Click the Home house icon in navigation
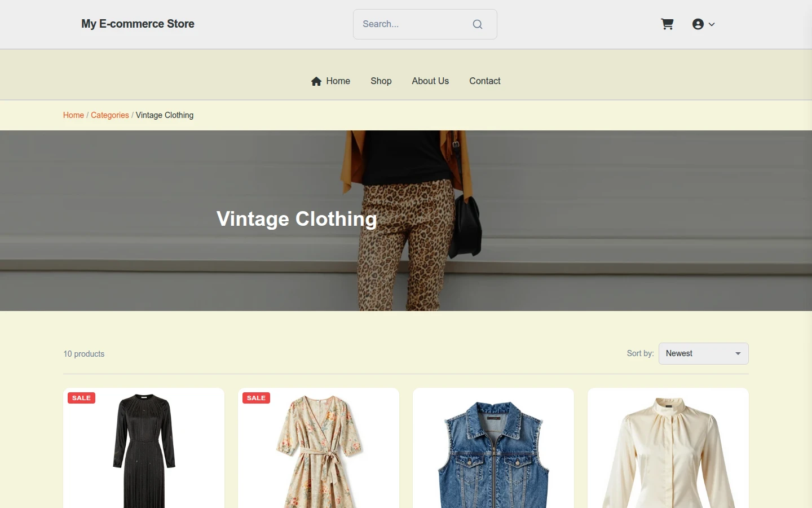 (x=316, y=81)
